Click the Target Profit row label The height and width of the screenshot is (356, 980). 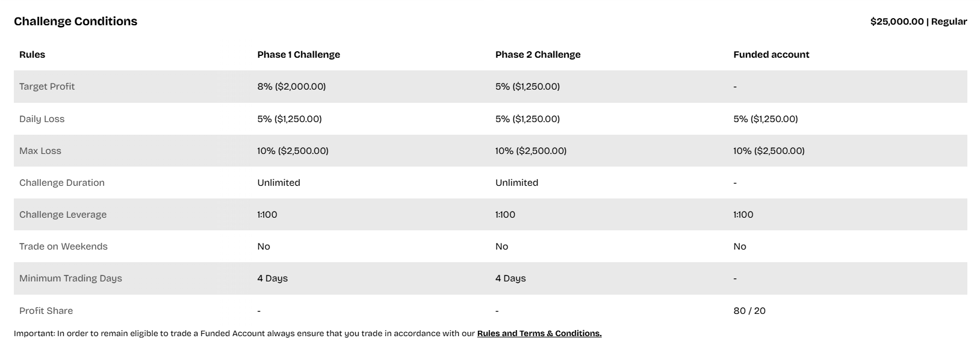pyautogui.click(x=47, y=87)
